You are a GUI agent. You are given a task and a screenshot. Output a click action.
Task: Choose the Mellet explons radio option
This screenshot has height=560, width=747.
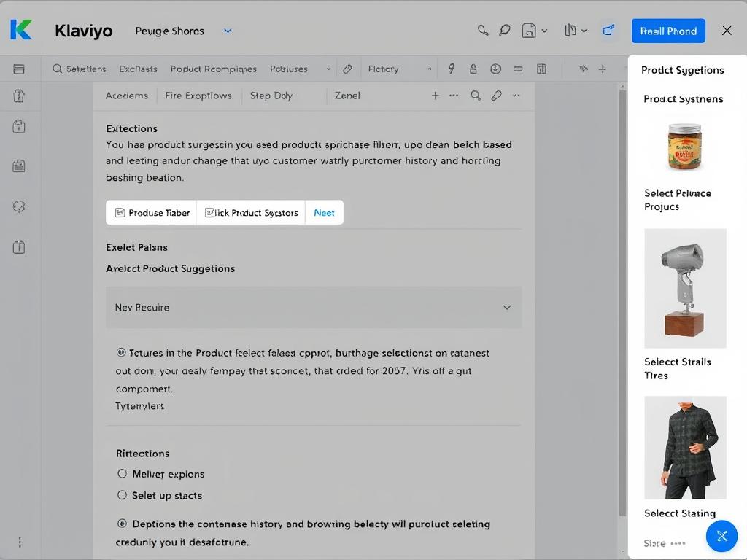(122, 474)
